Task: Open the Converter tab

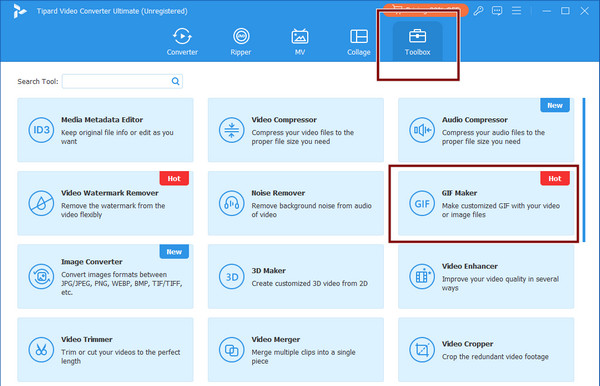Action: (182, 41)
